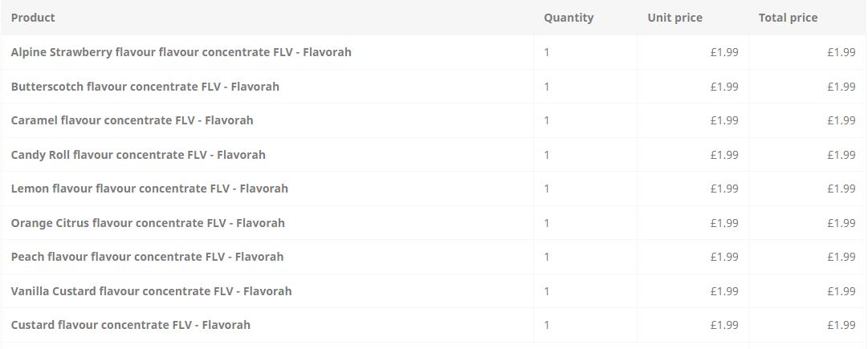This screenshot has height=349, width=868.
Task: Click total price in Vanilla Custard row
Action: pyautogui.click(x=842, y=291)
